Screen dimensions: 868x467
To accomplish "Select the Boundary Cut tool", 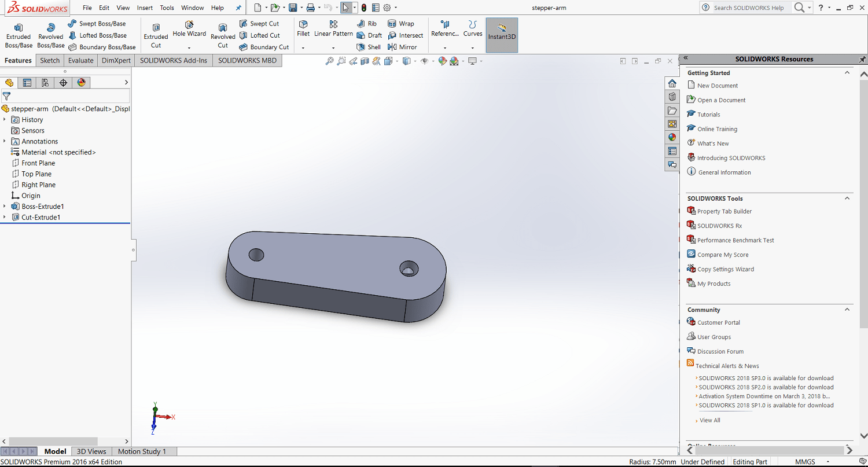I will (264, 47).
